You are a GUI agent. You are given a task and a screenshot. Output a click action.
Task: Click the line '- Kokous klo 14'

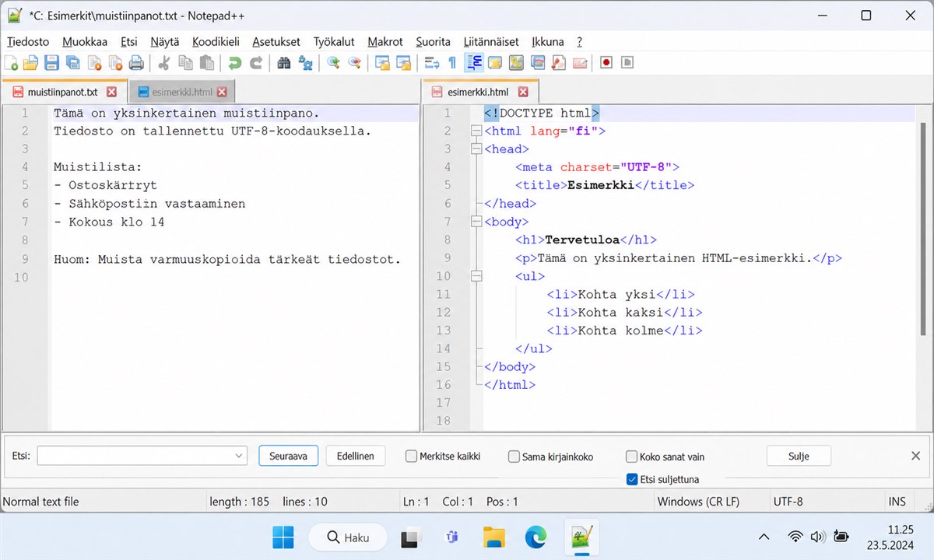click(x=109, y=222)
